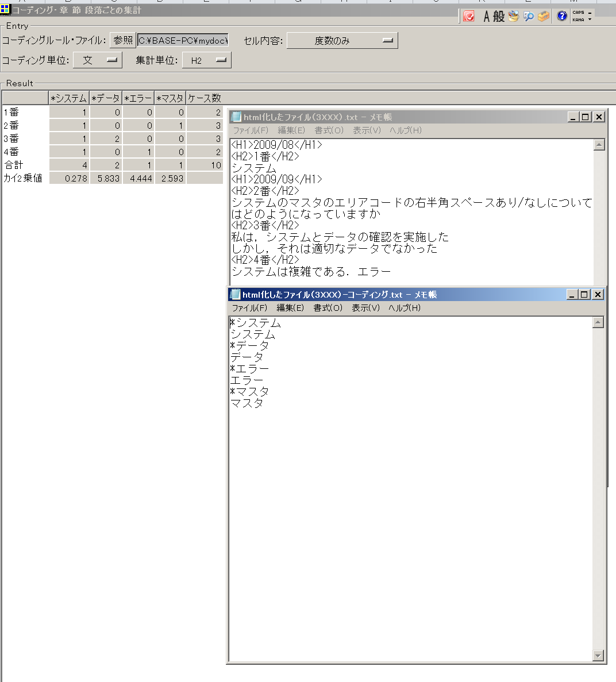
Task: Click the <H2>3番</H2> line in Notepad
Action: pyautogui.click(x=265, y=225)
